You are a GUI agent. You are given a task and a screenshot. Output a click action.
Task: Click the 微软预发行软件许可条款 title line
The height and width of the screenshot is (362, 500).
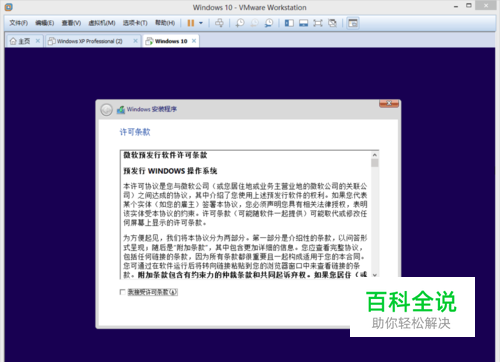[165, 155]
